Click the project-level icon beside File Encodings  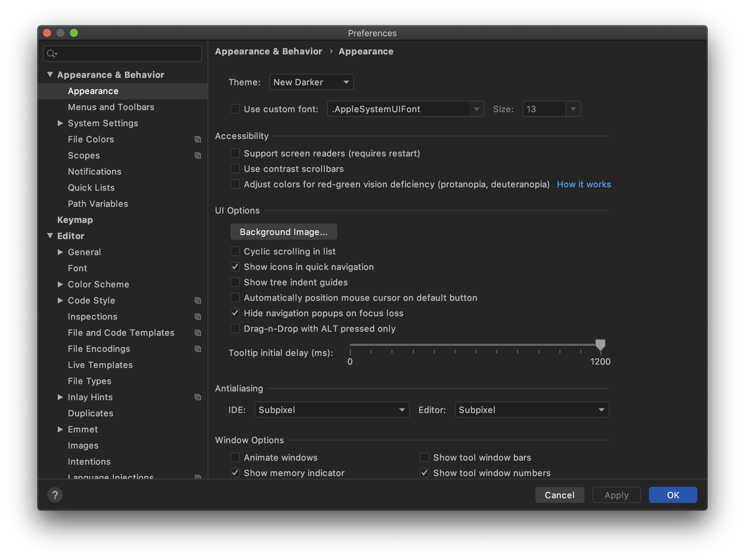198,349
